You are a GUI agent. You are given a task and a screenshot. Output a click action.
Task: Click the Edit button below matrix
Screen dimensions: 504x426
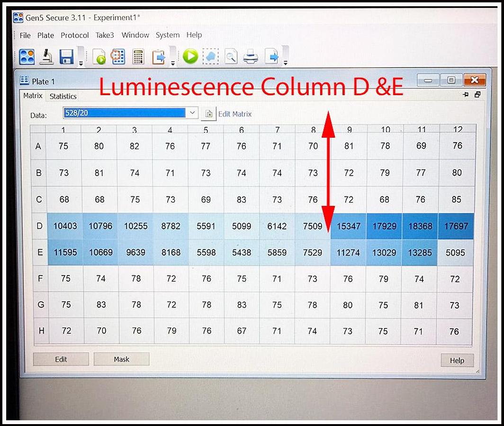click(x=61, y=359)
